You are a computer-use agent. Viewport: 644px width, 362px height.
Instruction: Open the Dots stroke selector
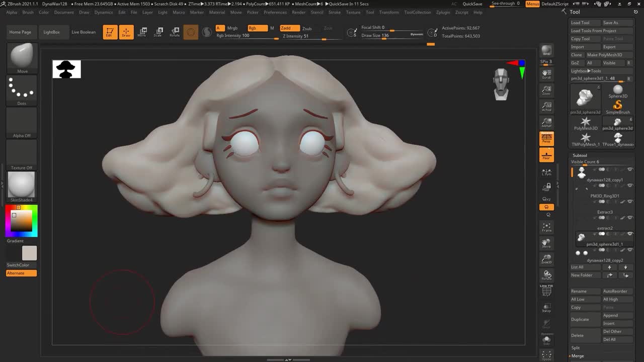coord(22,90)
